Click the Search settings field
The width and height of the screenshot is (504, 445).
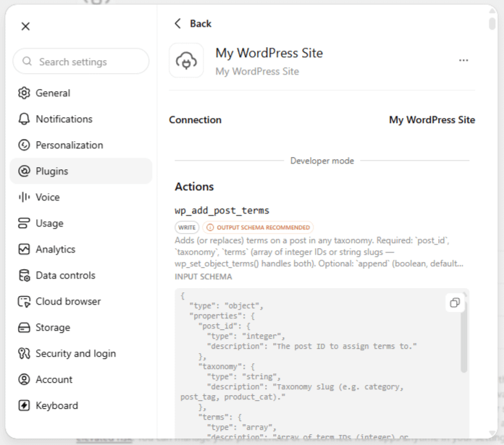[81, 62]
